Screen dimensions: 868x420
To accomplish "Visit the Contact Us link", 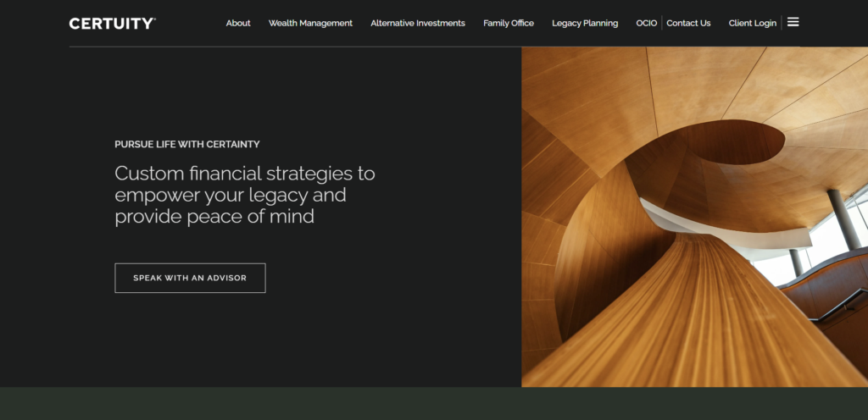I will click(x=688, y=23).
